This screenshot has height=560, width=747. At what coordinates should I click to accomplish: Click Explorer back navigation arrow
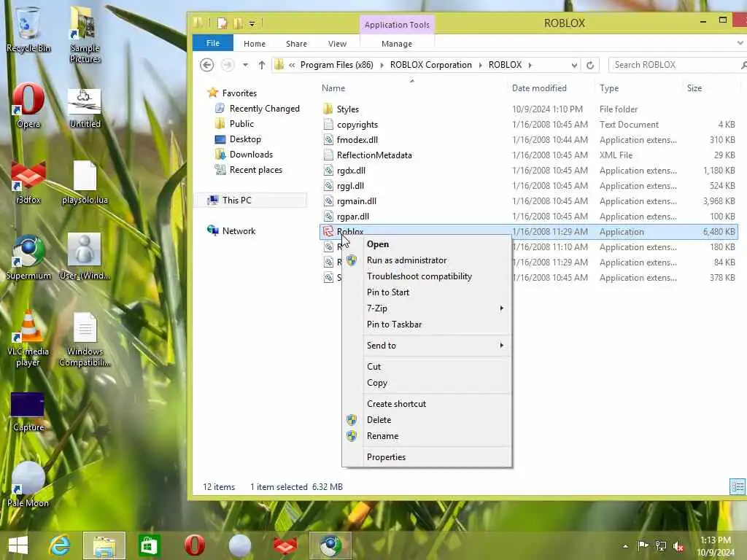pos(206,65)
